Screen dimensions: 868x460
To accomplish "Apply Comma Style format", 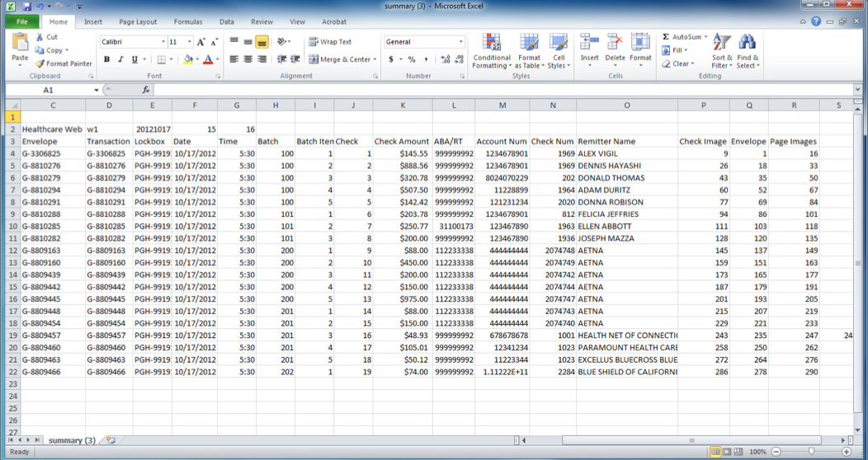I will (426, 59).
